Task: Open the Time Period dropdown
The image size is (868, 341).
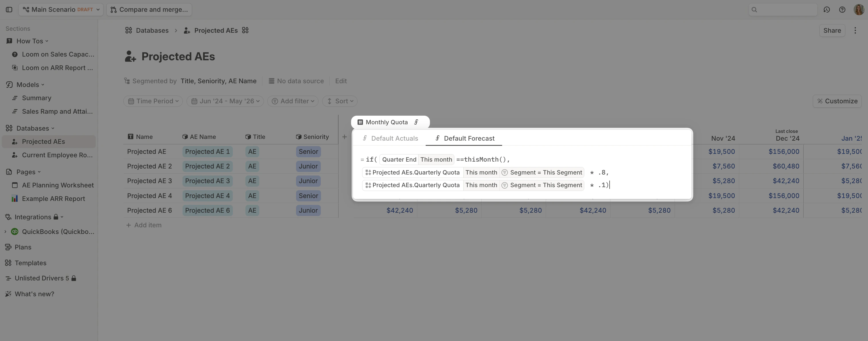Action: click(x=153, y=101)
